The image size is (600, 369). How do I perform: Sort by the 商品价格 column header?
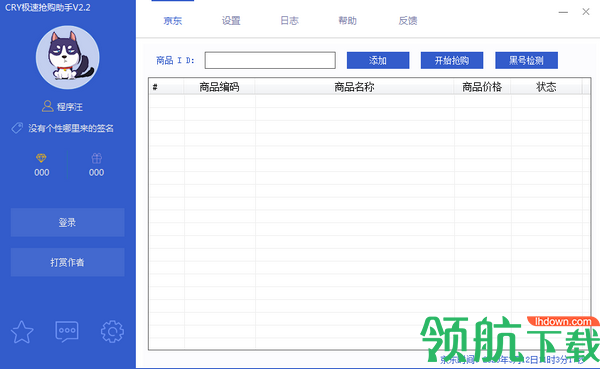(482, 87)
